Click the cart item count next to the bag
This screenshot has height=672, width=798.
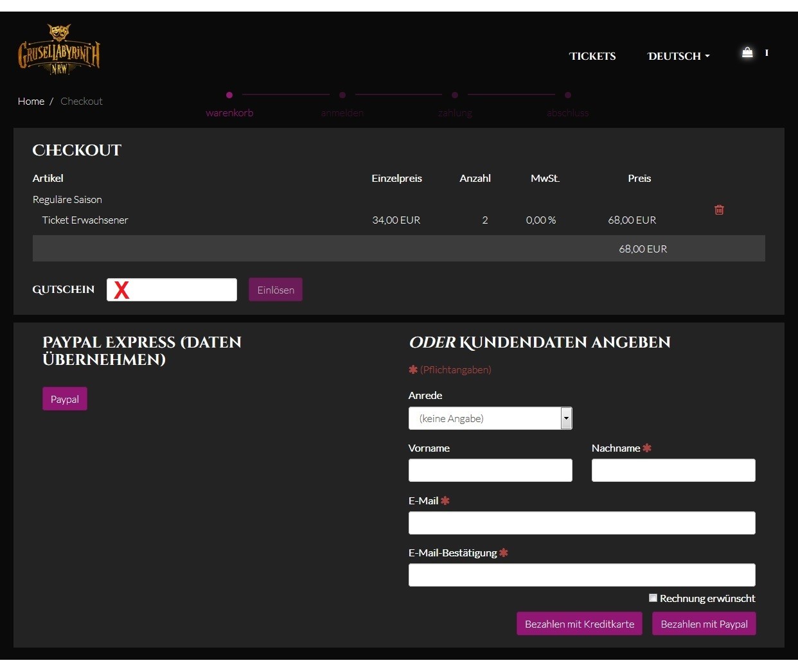767,53
